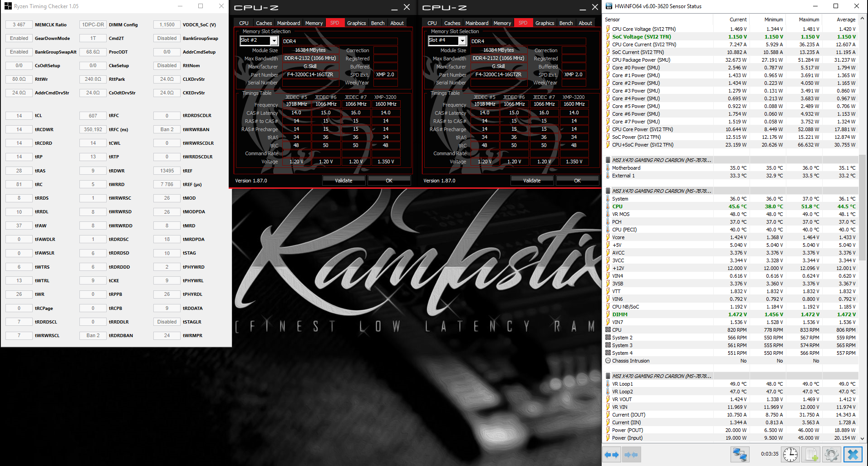868x466 pixels.
Task: Open HWiNFO remote network monitoring icon
Action: 740,455
